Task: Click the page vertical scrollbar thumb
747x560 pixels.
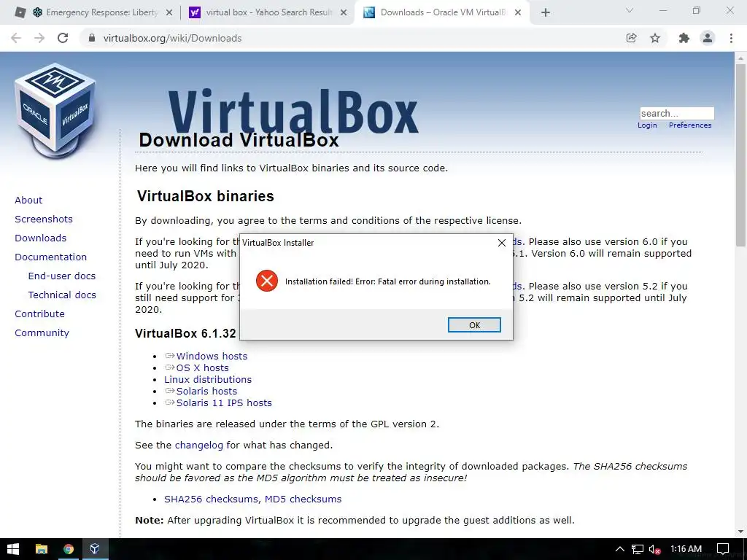Action: pos(740,155)
